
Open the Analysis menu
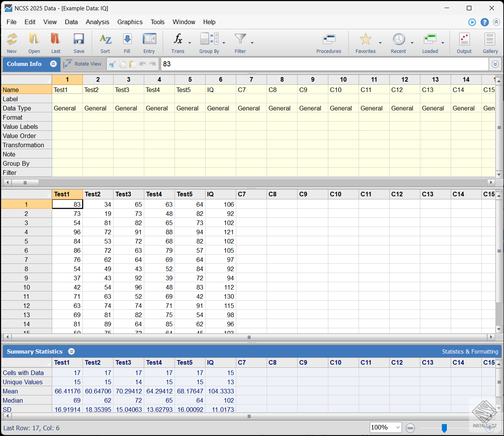(x=97, y=22)
